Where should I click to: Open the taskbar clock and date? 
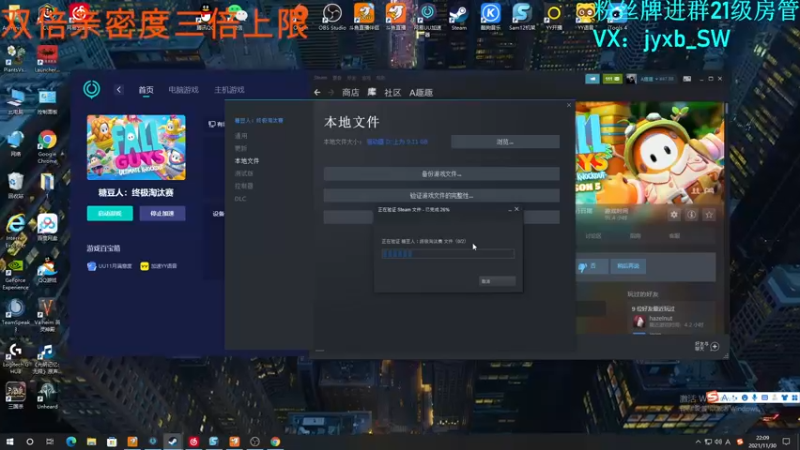(x=762, y=441)
